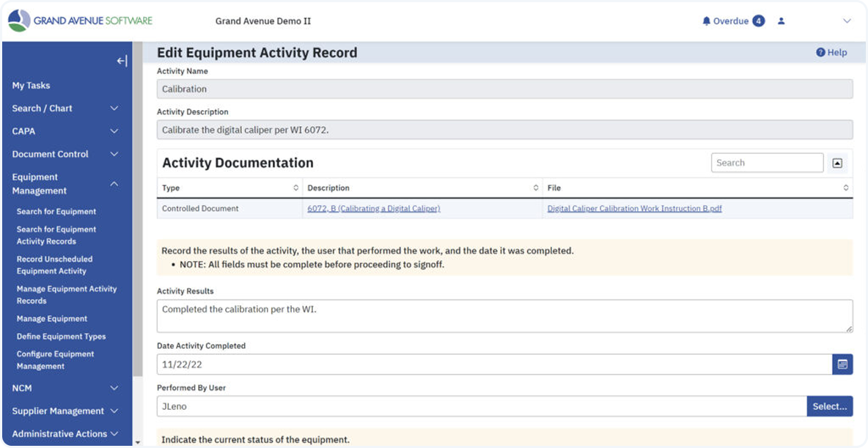Viewport: 868px width, 448px height.
Task: Click the Activity Description field
Action: (x=505, y=130)
